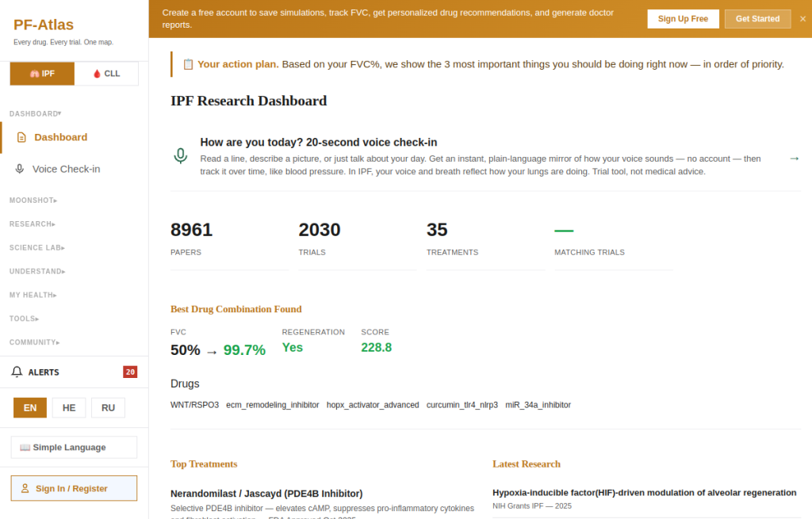Click the clipboard icon next to Your action plan
The image size is (812, 519).
[188, 64]
